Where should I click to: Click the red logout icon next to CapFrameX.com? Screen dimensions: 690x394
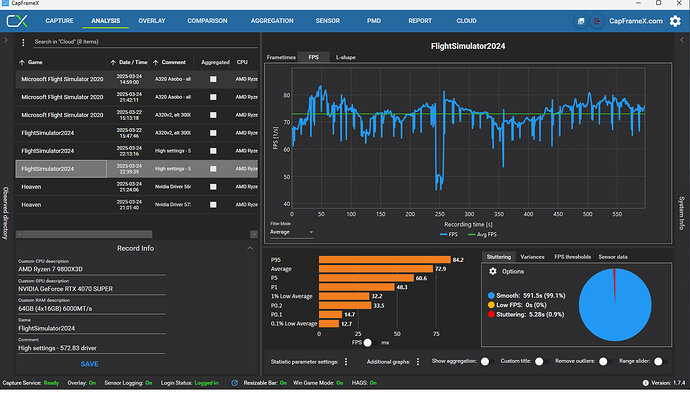coord(597,21)
